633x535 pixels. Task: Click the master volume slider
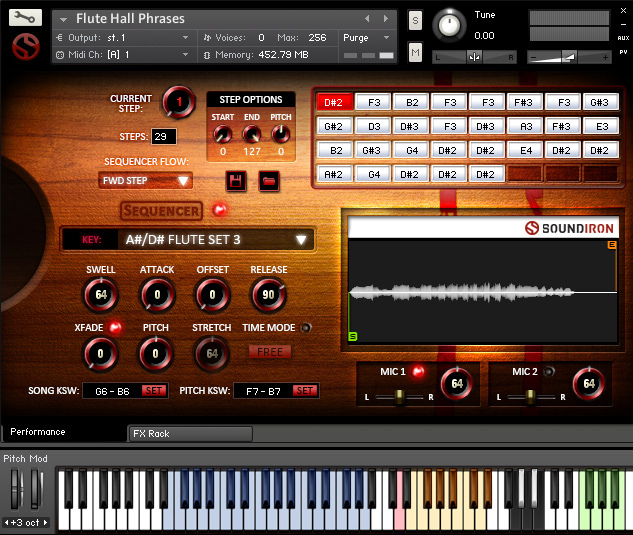point(569,57)
